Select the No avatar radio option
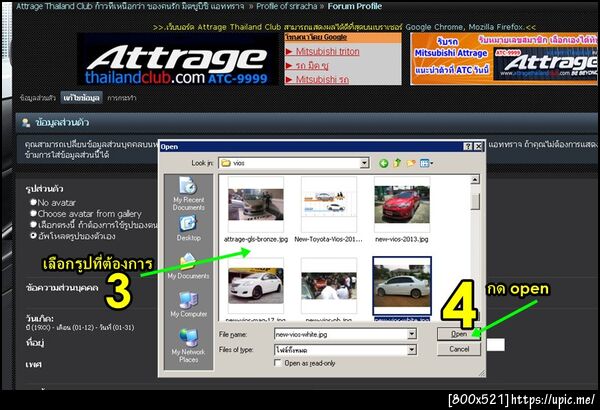Viewport: 600px width, 410px height. [33, 202]
